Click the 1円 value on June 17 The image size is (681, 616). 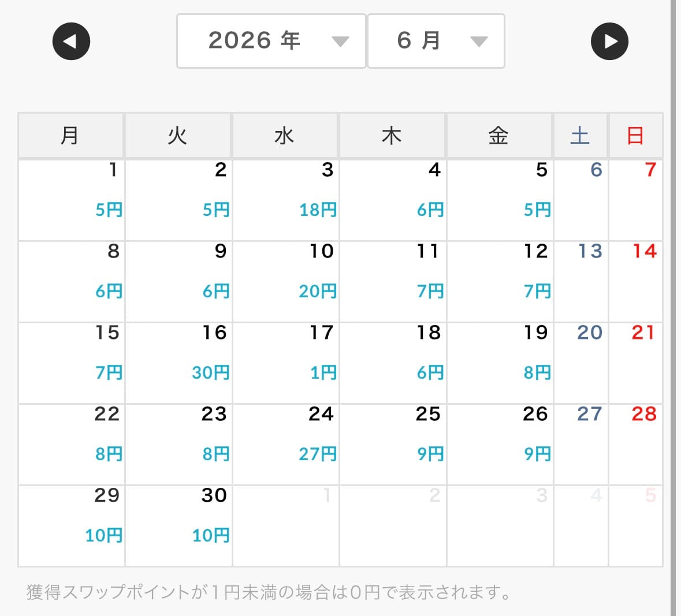(x=323, y=373)
